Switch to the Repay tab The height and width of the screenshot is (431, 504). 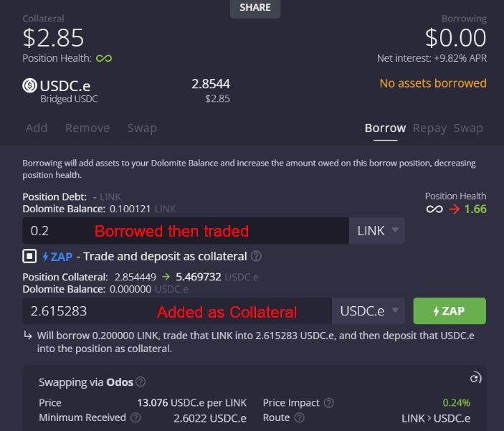[x=429, y=128]
